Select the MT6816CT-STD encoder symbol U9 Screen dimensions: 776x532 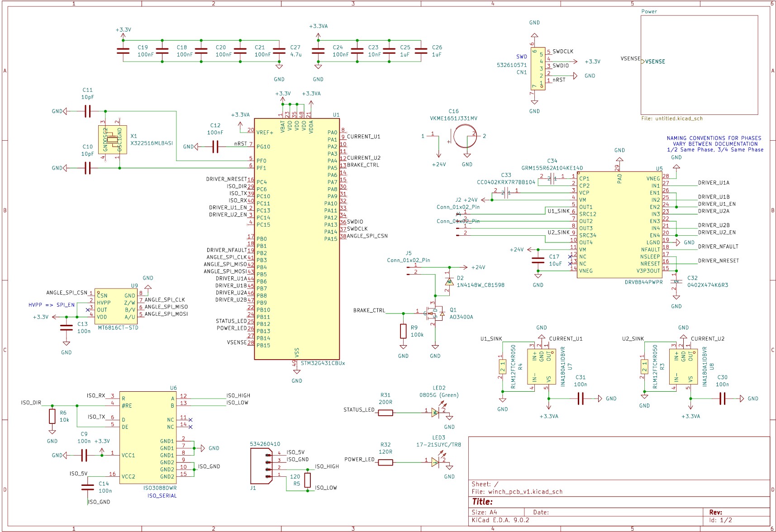click(116, 306)
